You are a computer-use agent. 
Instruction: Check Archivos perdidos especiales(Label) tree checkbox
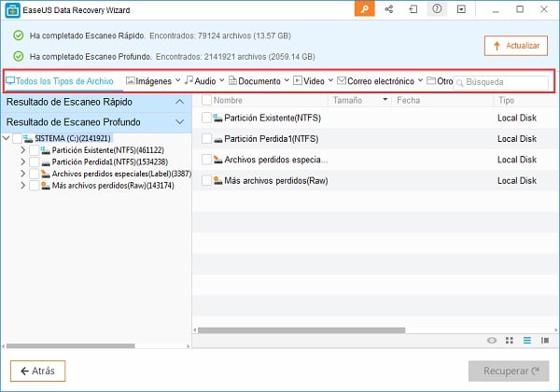pyautogui.click(x=34, y=174)
